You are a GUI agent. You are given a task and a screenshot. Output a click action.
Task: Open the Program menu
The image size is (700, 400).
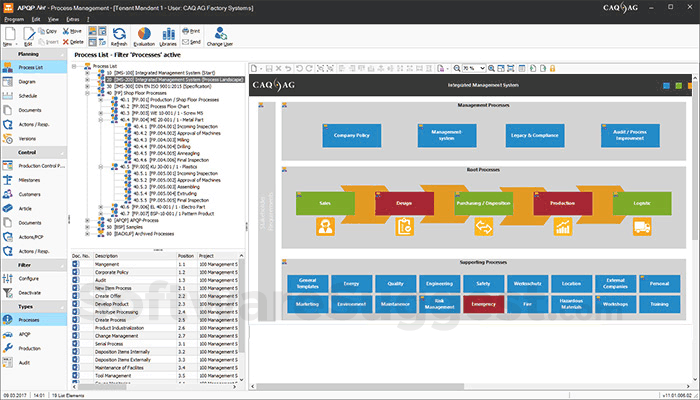point(14,19)
